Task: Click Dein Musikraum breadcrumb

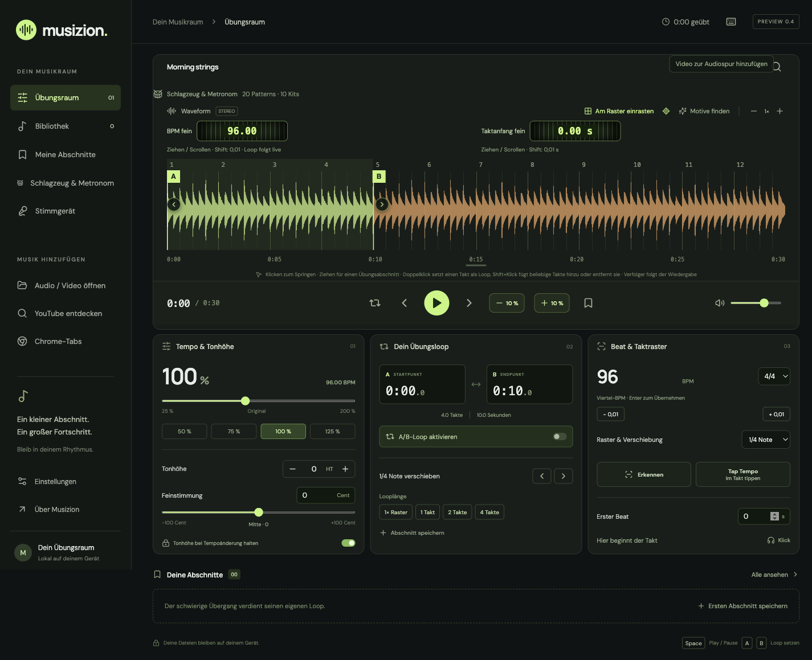Action: coord(178,22)
